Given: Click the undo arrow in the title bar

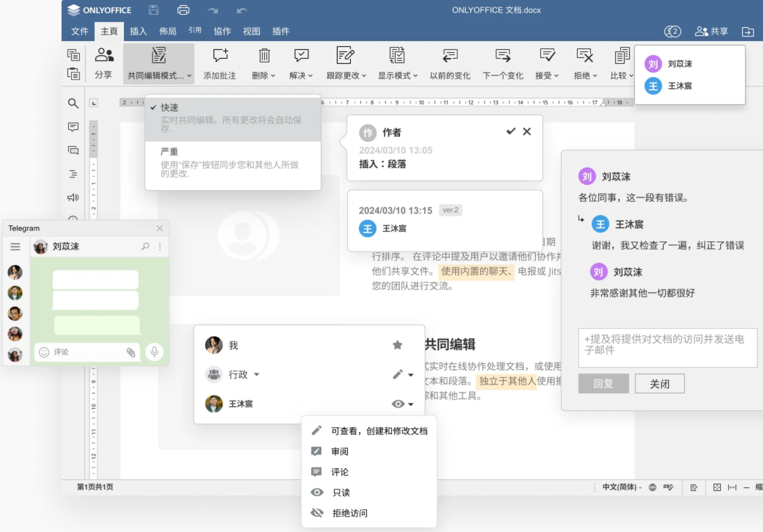Looking at the screenshot, I should (x=241, y=11).
